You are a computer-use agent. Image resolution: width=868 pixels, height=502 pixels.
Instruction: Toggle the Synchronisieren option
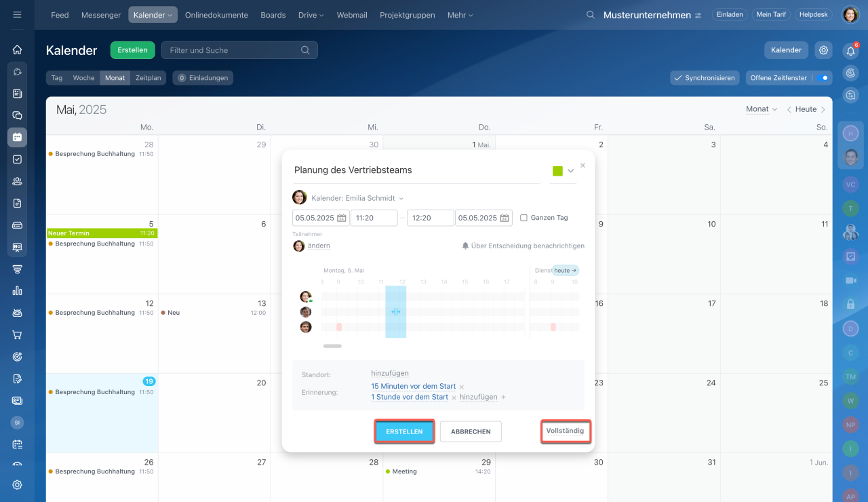click(703, 78)
